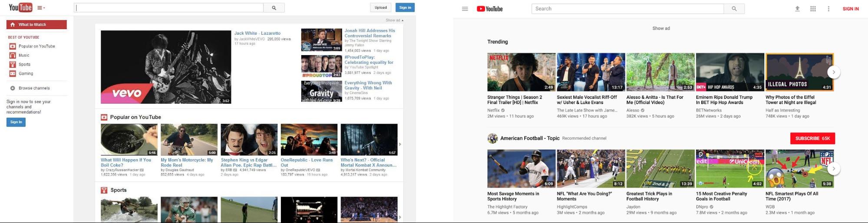Image resolution: width=868 pixels, height=223 pixels.
Task: Open Greatest Trick Plays in Football History
Action: [660, 169]
